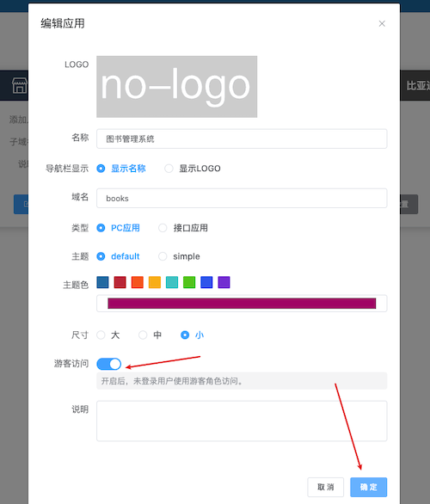430x504 pixels.
Task: Pick the red theme color swatch
Action: click(x=120, y=282)
